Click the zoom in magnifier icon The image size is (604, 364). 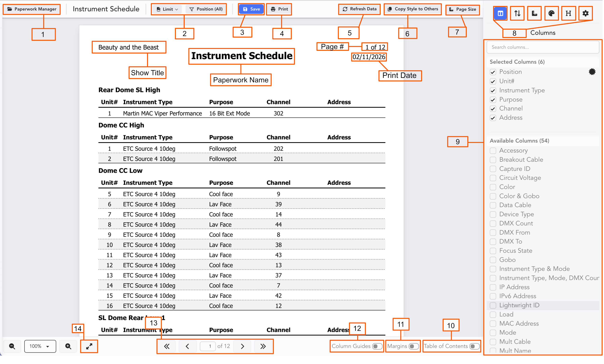tap(68, 346)
